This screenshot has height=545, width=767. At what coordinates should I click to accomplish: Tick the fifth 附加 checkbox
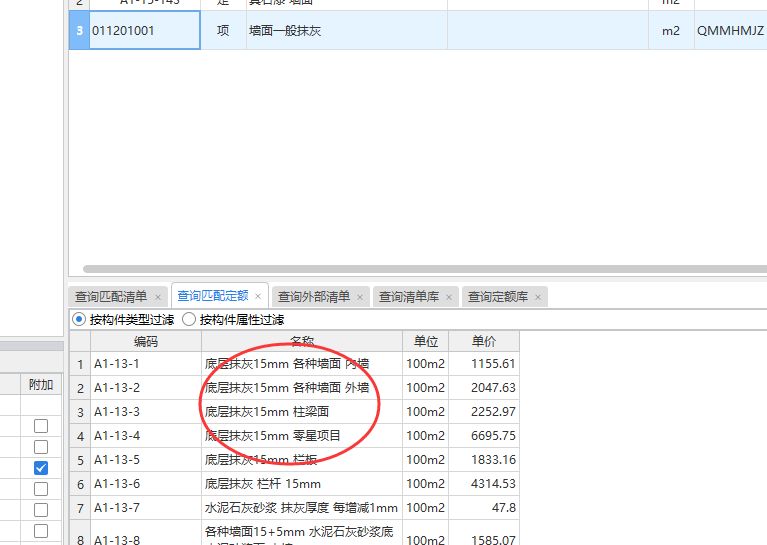coord(41,510)
